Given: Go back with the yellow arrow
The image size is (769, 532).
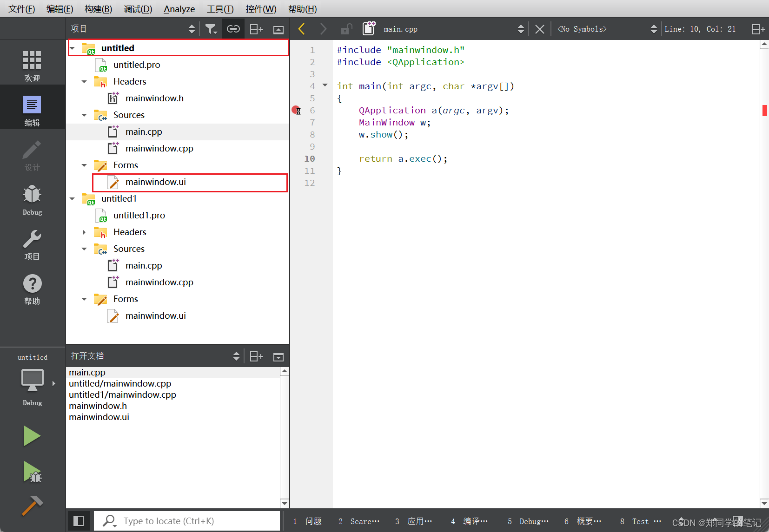Looking at the screenshot, I should pos(301,29).
